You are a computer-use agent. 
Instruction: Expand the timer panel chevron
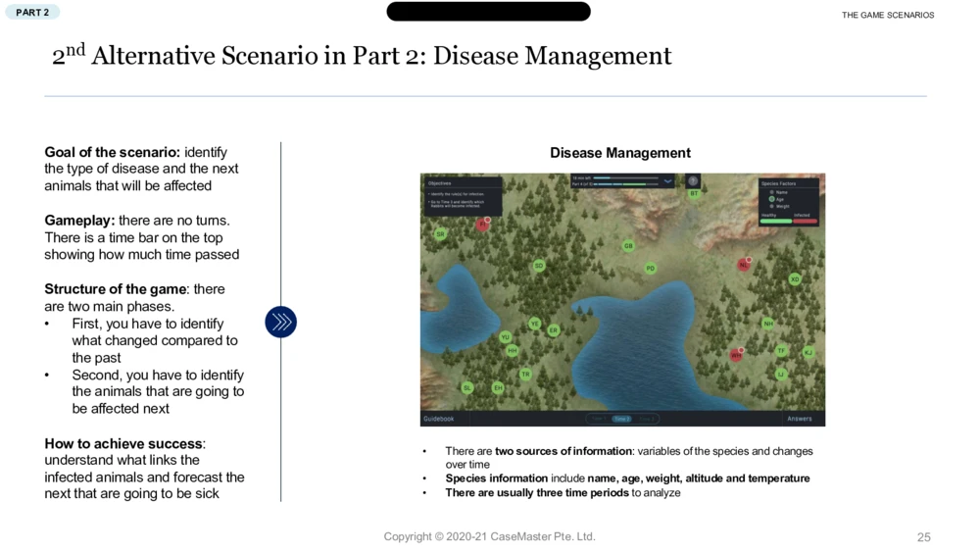tap(668, 181)
